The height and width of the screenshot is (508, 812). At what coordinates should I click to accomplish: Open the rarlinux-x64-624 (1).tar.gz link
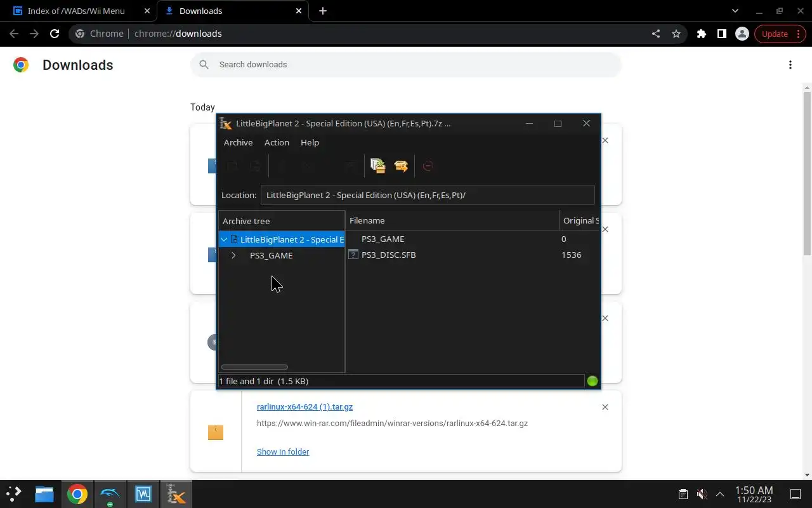pos(304,406)
